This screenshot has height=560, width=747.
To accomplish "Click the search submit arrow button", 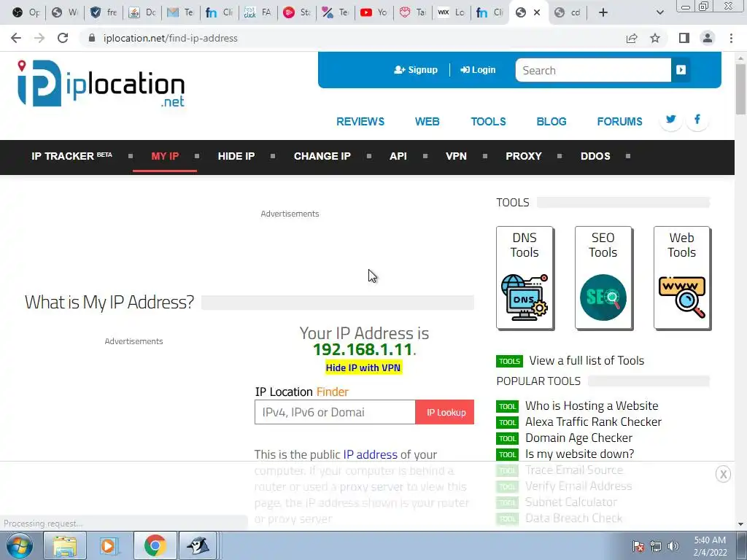I will coord(681,70).
